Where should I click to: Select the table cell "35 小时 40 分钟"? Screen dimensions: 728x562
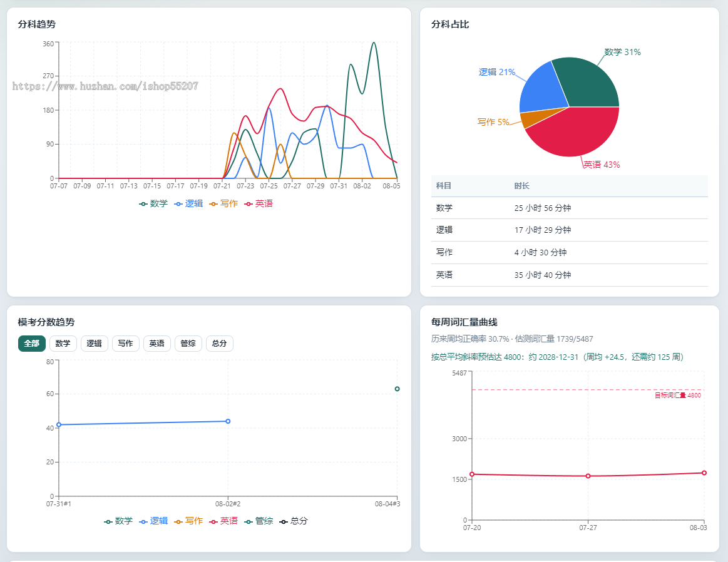click(x=543, y=275)
